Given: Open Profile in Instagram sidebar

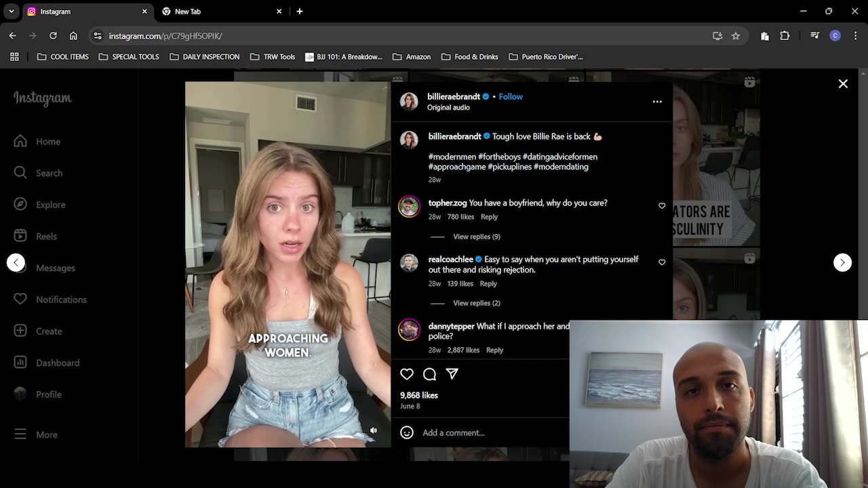Looking at the screenshot, I should 38,394.
